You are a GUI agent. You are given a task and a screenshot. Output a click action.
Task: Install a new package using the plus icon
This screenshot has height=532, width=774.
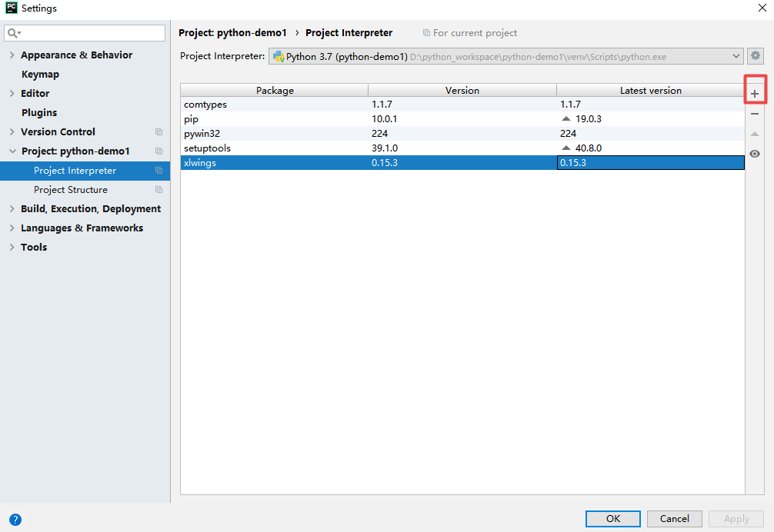tap(755, 91)
